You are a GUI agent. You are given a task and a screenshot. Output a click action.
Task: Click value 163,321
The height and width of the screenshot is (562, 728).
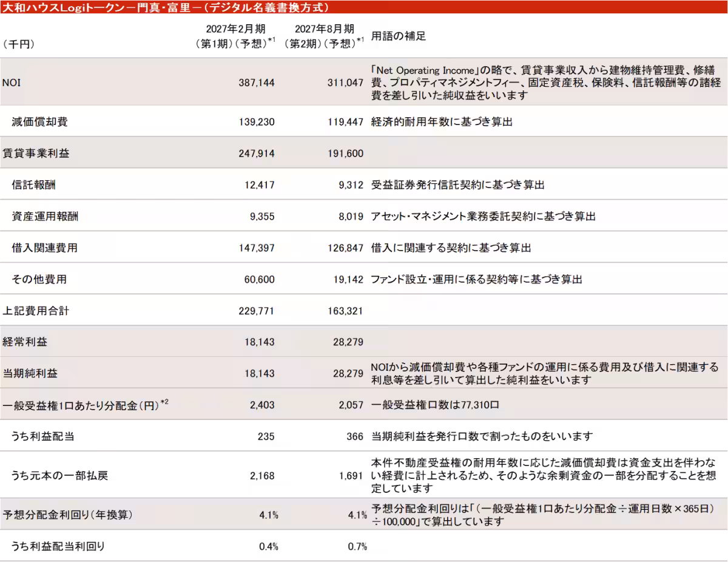pyautogui.click(x=345, y=311)
